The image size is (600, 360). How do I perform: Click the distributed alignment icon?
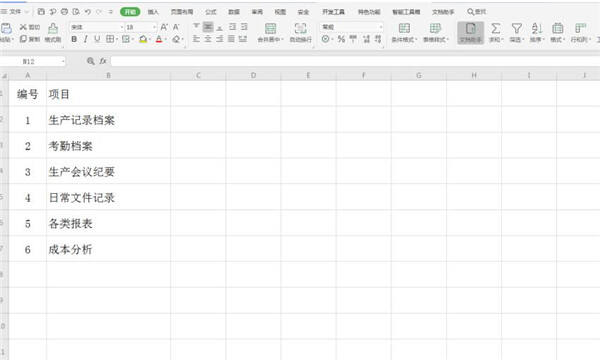pos(243,39)
